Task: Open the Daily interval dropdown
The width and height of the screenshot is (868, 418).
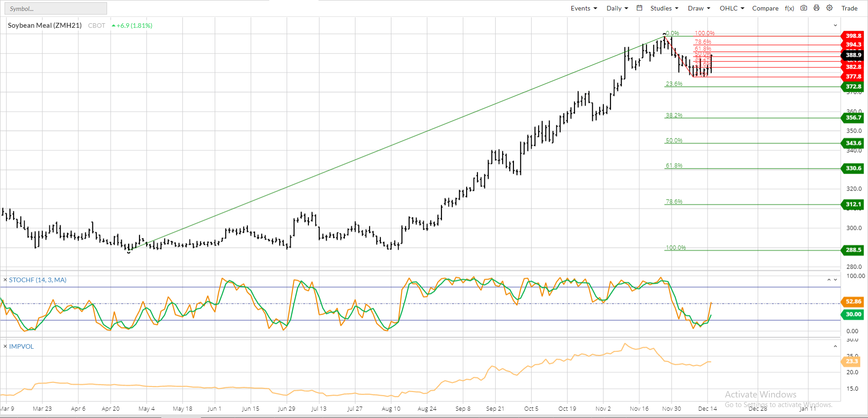Action: [x=617, y=8]
